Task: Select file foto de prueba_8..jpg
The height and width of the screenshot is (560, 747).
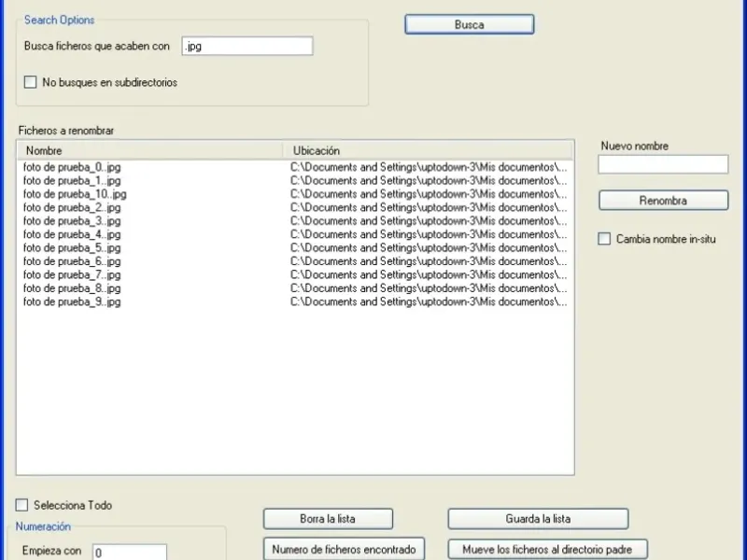Action: pos(72,288)
